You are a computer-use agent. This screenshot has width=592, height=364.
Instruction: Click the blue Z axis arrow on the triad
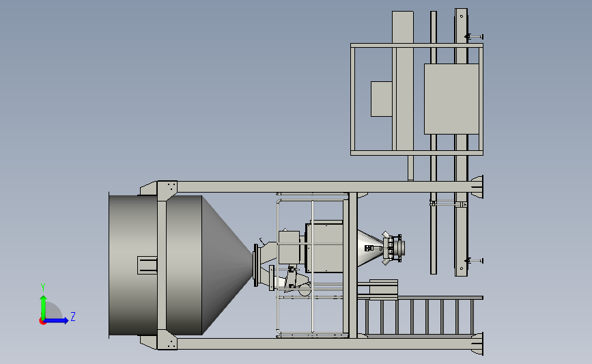57,320
